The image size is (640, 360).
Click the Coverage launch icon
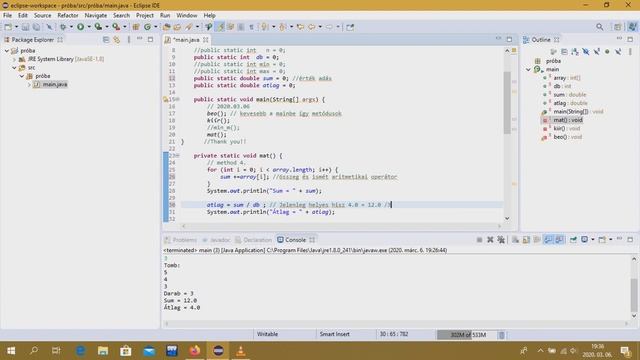click(98, 27)
